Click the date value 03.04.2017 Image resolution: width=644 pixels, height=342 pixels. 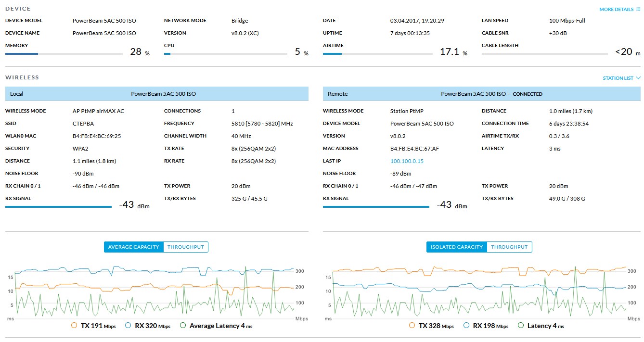[417, 21]
